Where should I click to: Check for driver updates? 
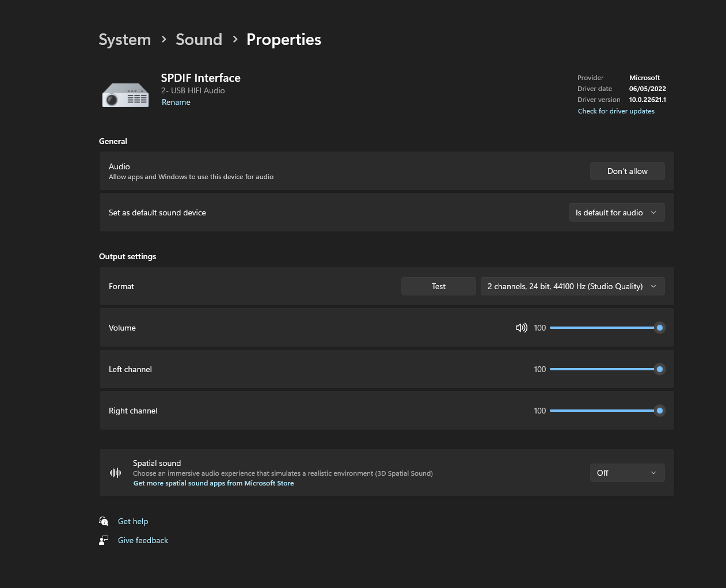[616, 111]
